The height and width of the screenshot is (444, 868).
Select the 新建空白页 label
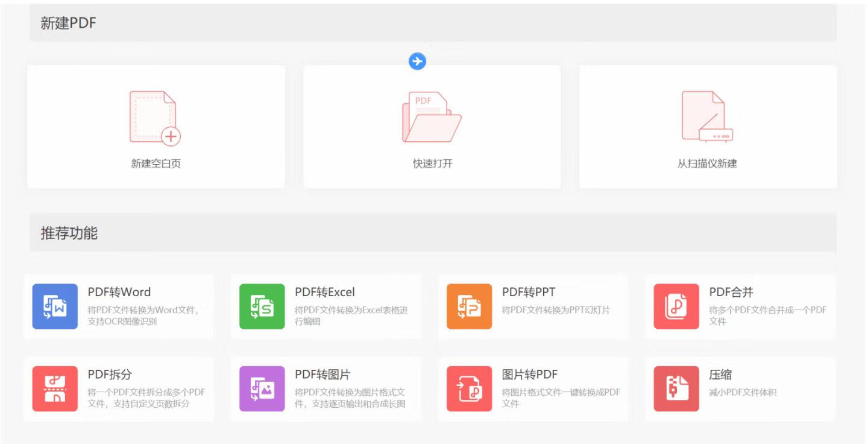(156, 163)
